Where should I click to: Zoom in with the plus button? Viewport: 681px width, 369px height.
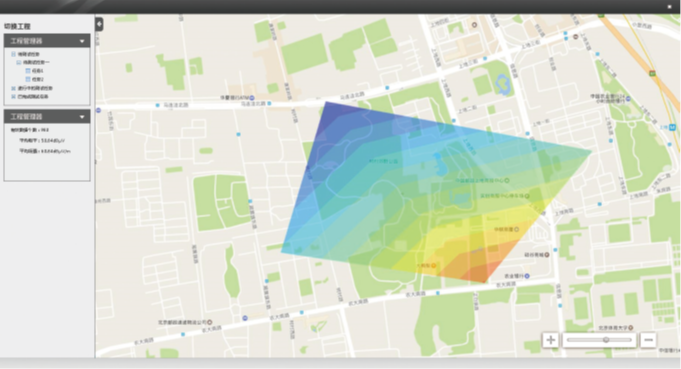click(x=550, y=339)
